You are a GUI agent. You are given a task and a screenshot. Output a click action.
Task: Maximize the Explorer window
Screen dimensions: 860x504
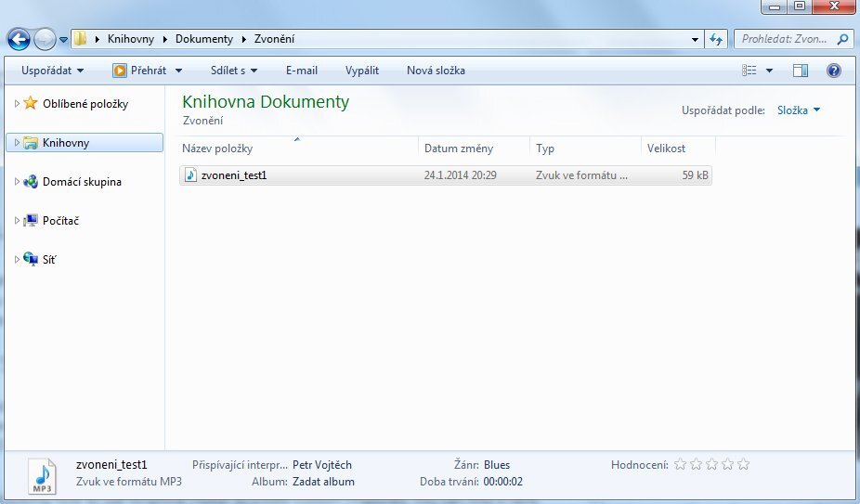pyautogui.click(x=800, y=6)
